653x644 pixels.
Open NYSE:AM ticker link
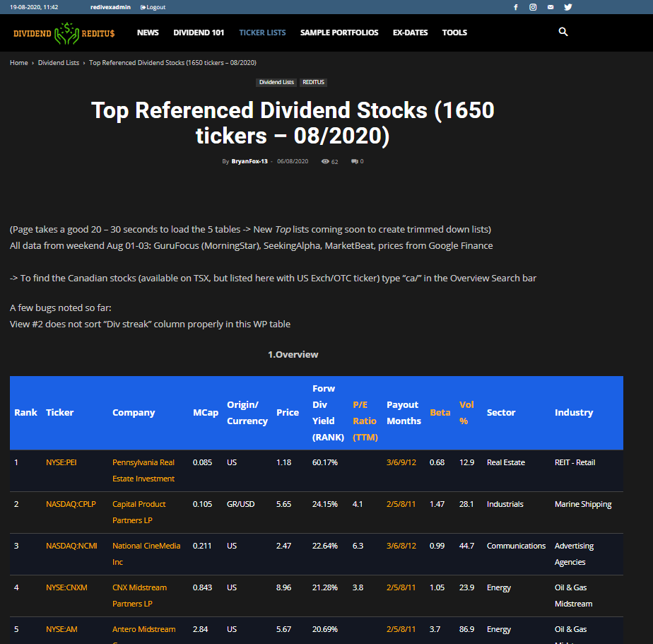coord(61,629)
